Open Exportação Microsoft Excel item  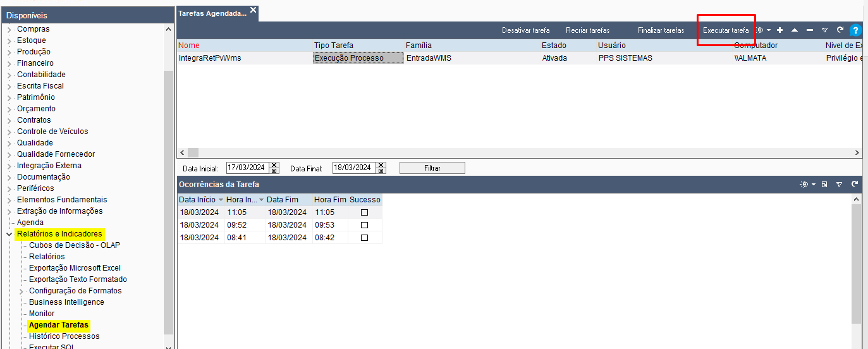75,268
